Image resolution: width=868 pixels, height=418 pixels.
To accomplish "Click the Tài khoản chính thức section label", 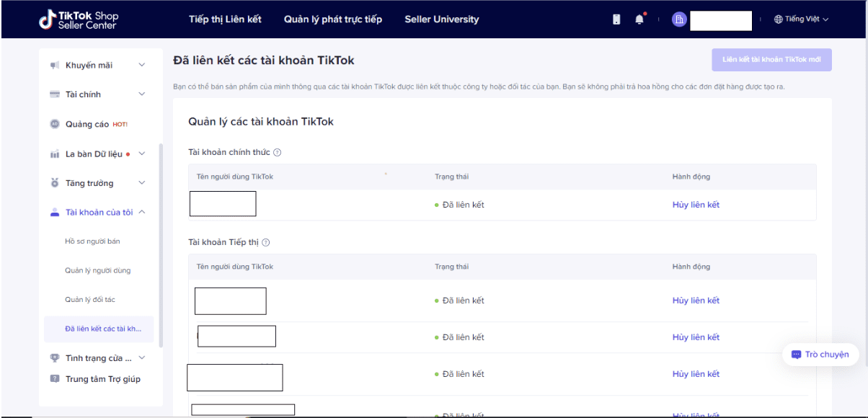I will (x=229, y=152).
